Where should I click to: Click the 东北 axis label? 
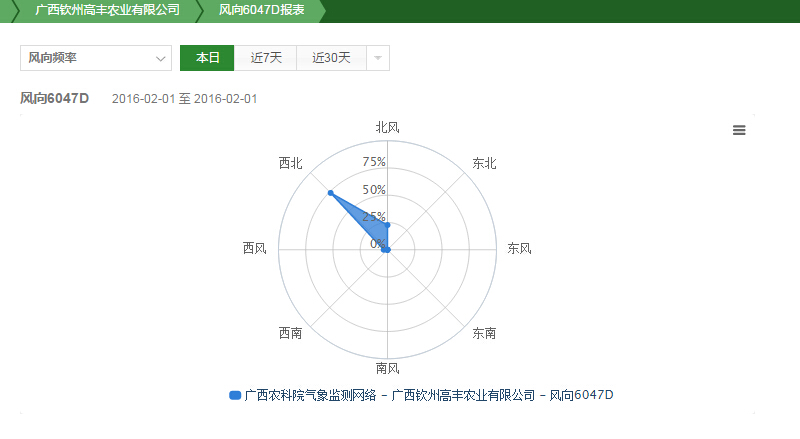pyautogui.click(x=484, y=163)
